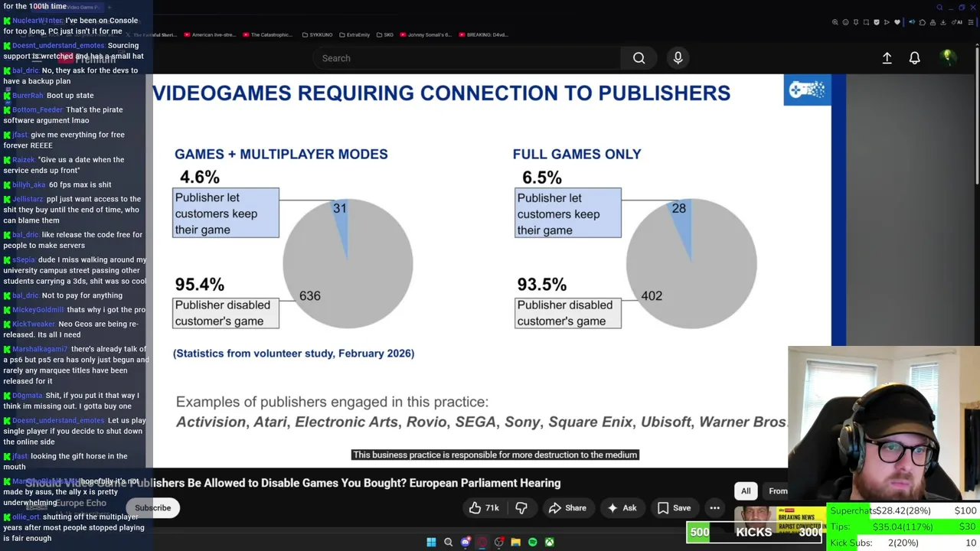Viewport: 980px width, 551px height.
Task: Click chat username Bottom_Feeder
Action: (38, 109)
